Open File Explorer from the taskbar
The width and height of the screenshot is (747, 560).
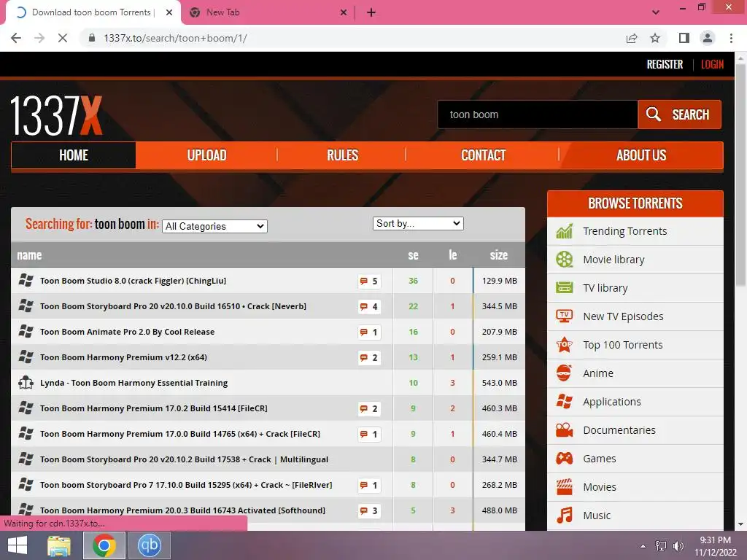click(x=59, y=545)
